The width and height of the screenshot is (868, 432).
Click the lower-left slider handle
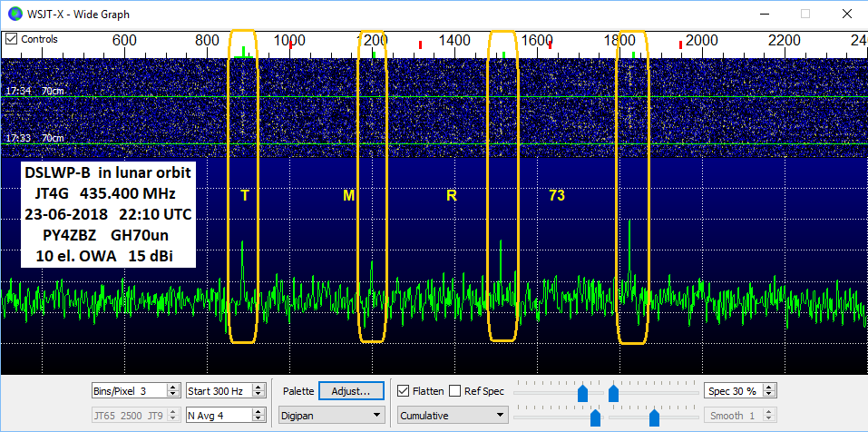[x=595, y=417]
